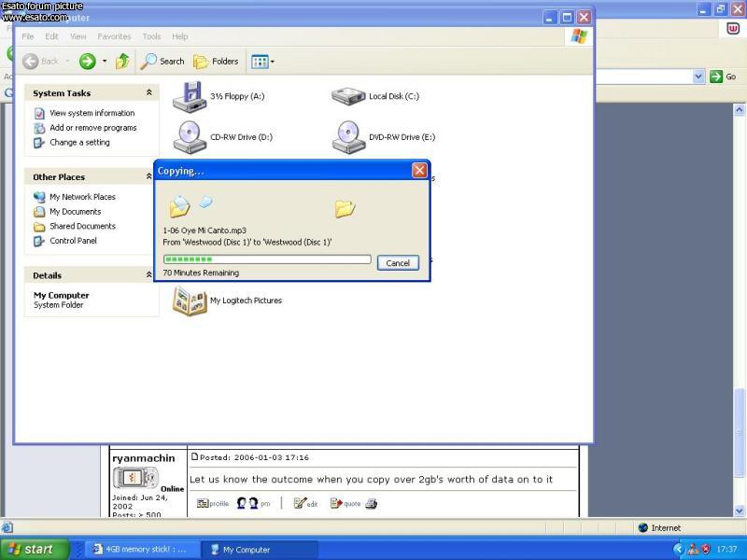Open the 3½ Floppy (A:) drive icon

click(x=189, y=96)
